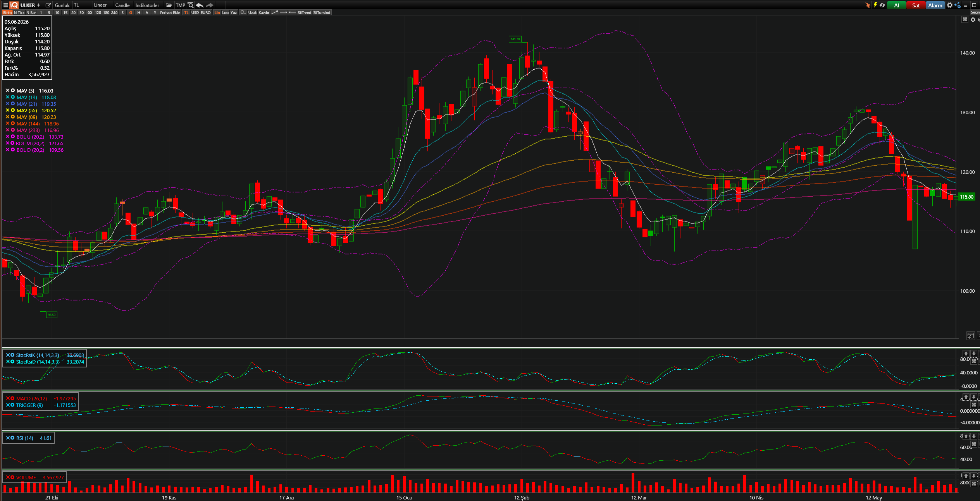
Task: Click the Kaydır scroll tool
Action: coord(264,12)
